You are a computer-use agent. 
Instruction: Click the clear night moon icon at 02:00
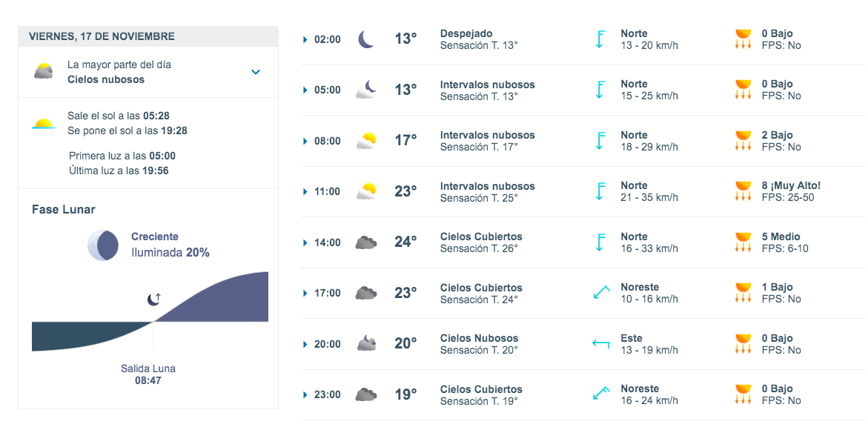pyautogui.click(x=366, y=39)
